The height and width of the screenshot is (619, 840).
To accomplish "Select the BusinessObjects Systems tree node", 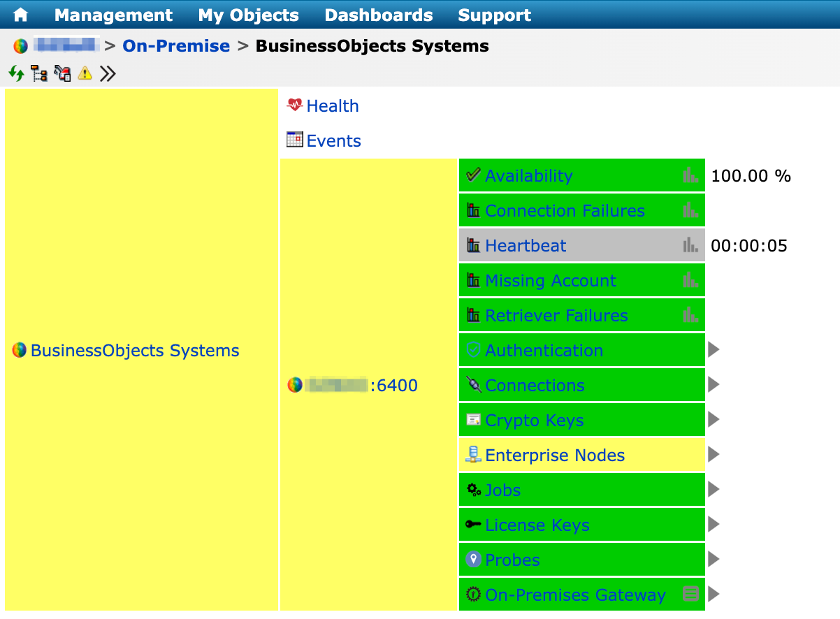I will [135, 351].
